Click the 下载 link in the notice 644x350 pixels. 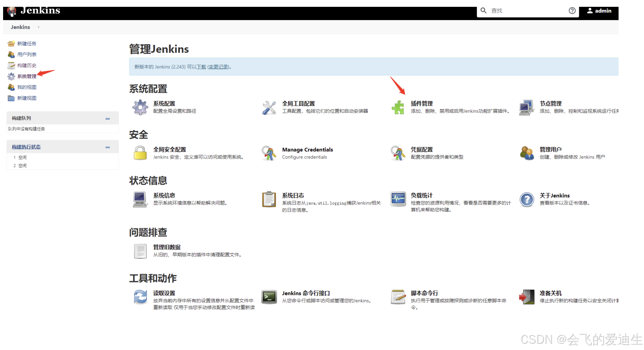201,67
